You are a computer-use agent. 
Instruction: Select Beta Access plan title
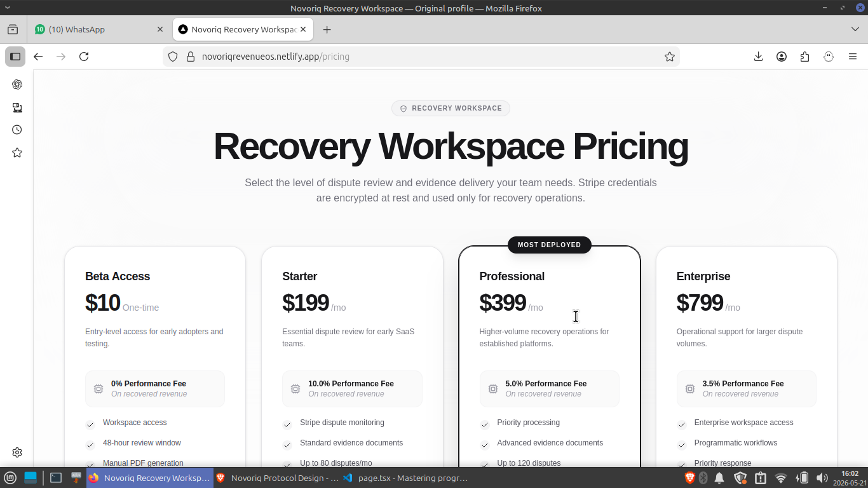tap(118, 276)
